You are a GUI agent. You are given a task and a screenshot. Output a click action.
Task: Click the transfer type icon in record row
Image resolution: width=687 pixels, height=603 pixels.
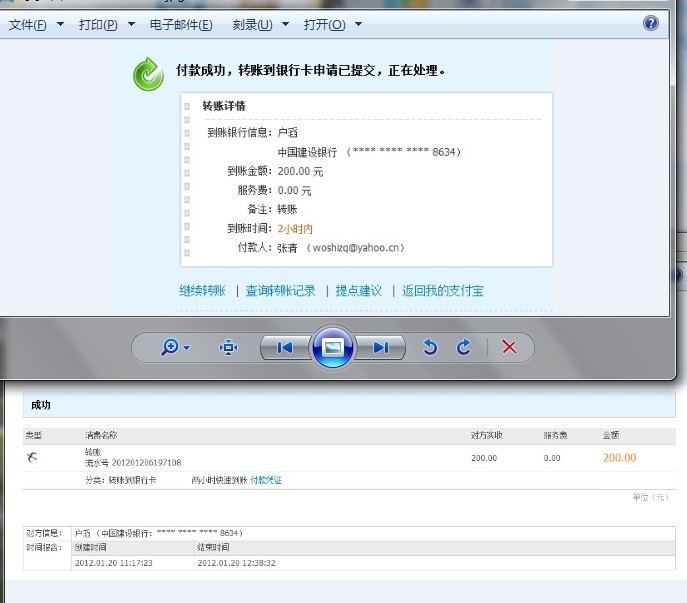coord(32,458)
